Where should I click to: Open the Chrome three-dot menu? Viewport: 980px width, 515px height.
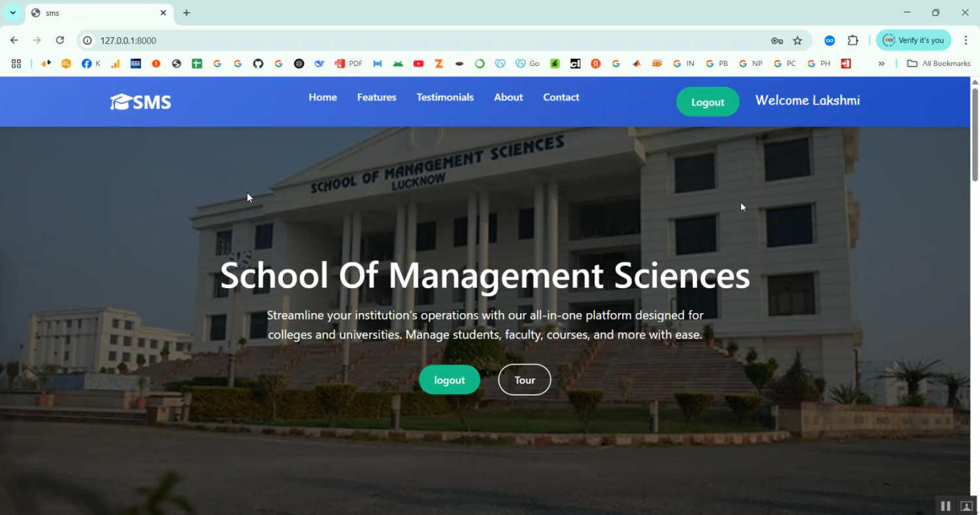966,41
